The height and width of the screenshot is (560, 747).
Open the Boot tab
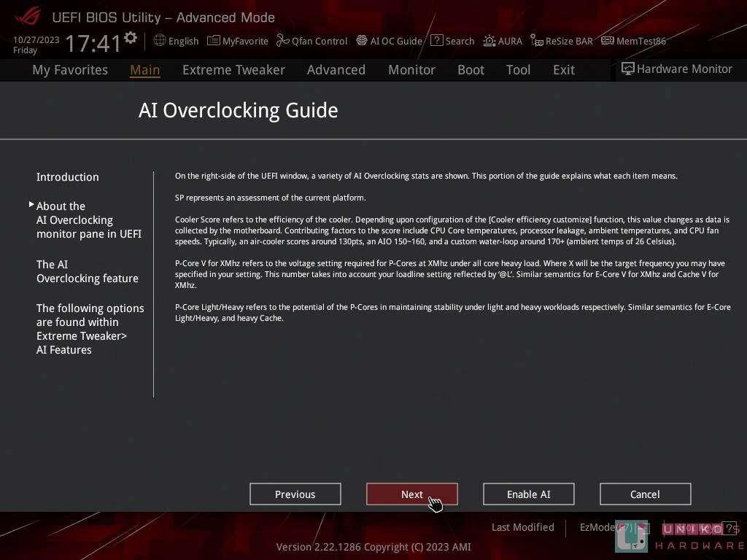(471, 70)
